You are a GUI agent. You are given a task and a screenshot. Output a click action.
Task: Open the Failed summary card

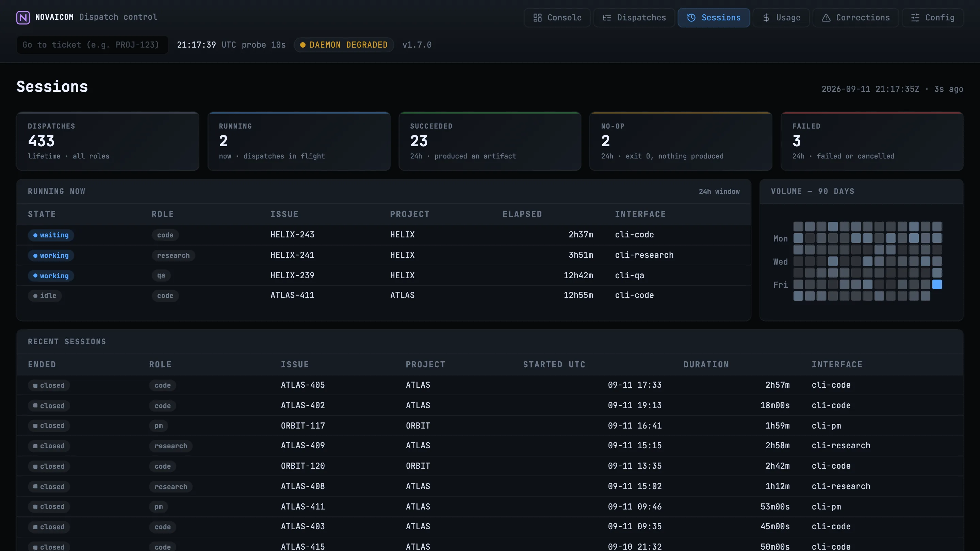[871, 141]
